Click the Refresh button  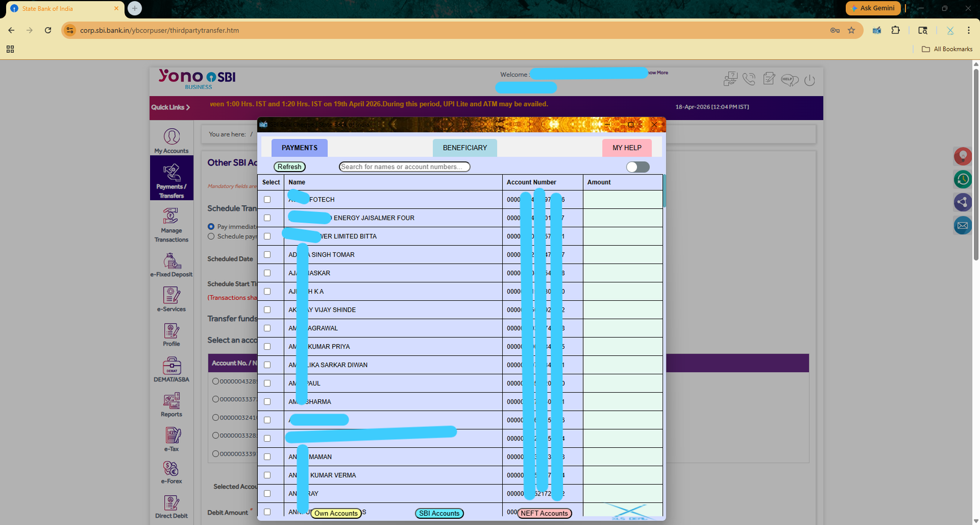click(289, 167)
